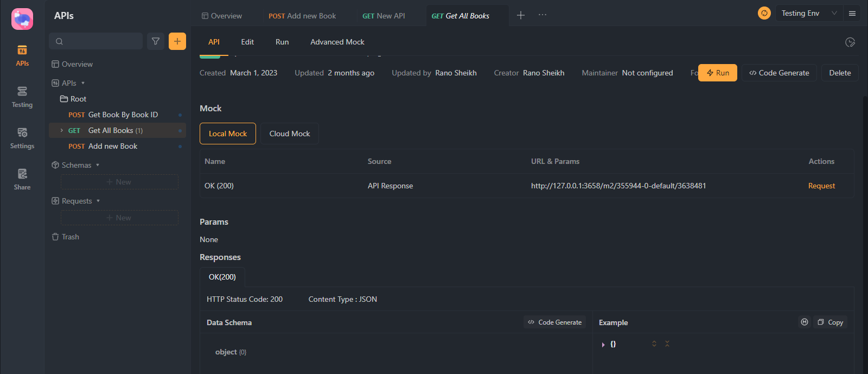Click Rano Sheikh next to Updated by
This screenshot has height=374, width=868.
[456, 73]
